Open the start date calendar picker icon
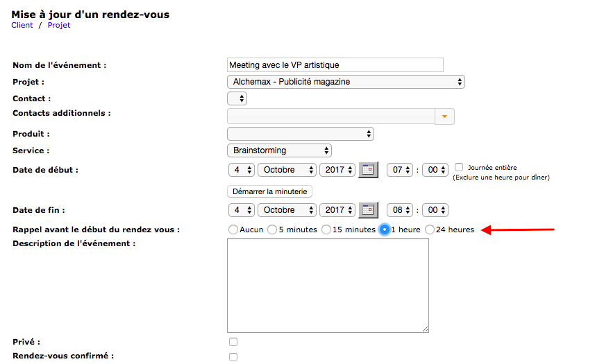Screen dimensions: 595x364 coord(368,170)
